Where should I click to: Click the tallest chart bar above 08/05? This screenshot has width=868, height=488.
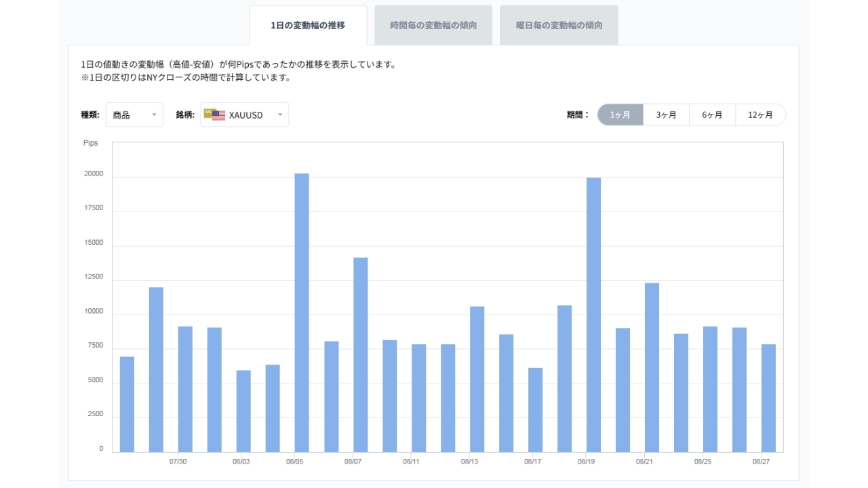[302, 312]
